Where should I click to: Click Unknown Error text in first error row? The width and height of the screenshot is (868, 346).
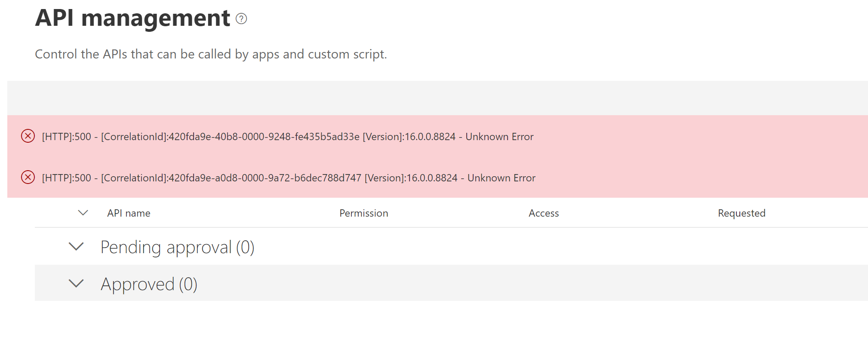pos(499,137)
